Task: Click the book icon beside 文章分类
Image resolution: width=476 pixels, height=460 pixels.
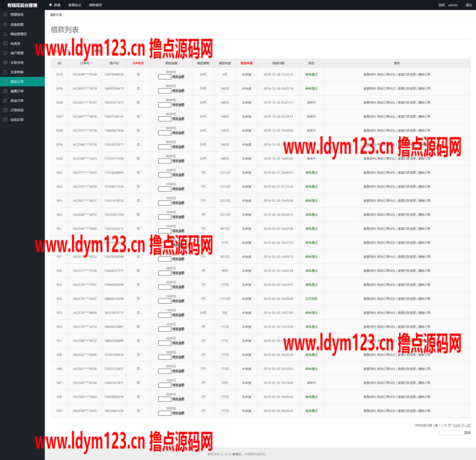Action: tap(5, 62)
